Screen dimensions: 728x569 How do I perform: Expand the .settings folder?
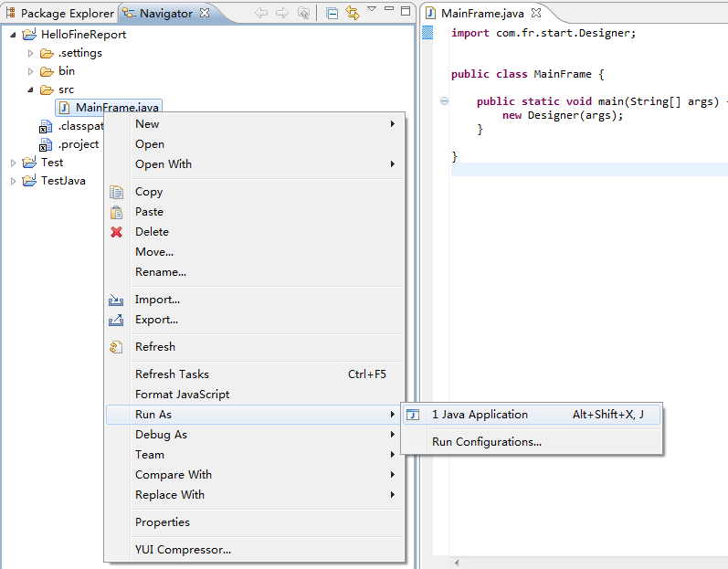click(x=31, y=53)
